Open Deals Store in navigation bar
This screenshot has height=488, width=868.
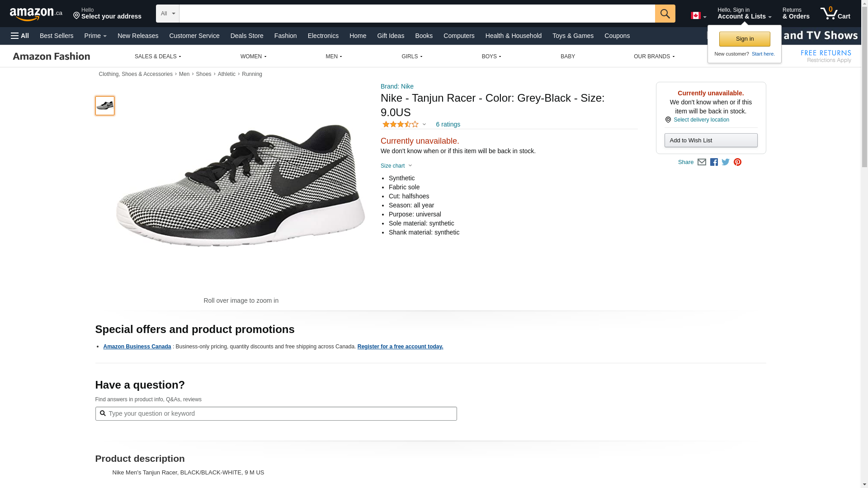point(246,36)
